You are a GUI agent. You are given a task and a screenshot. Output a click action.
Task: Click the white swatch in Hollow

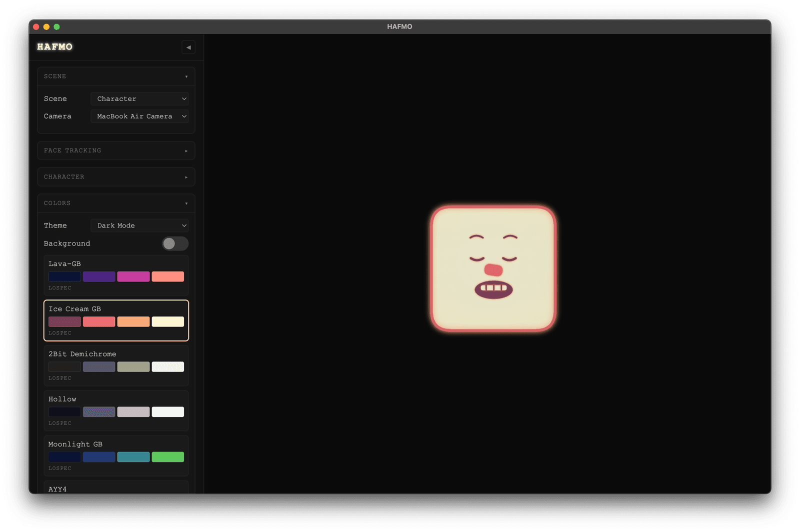168,412
